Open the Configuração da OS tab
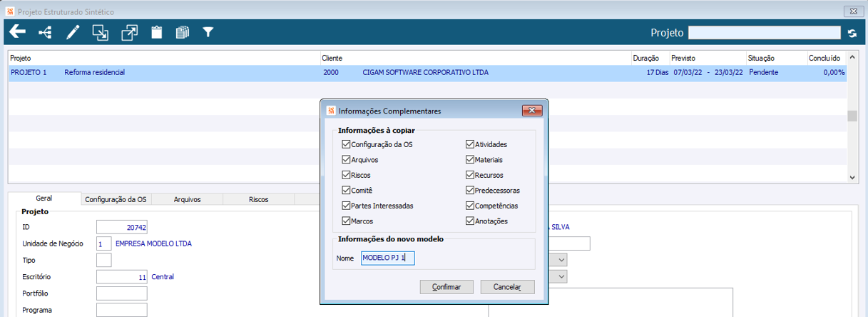Viewport: 868px width, 317px height. coord(116,199)
